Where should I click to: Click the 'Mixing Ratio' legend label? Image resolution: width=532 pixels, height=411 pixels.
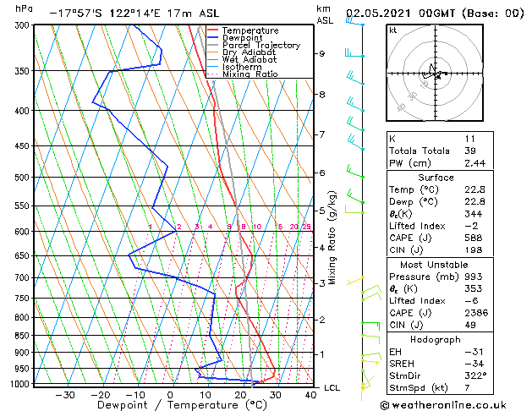250,74
